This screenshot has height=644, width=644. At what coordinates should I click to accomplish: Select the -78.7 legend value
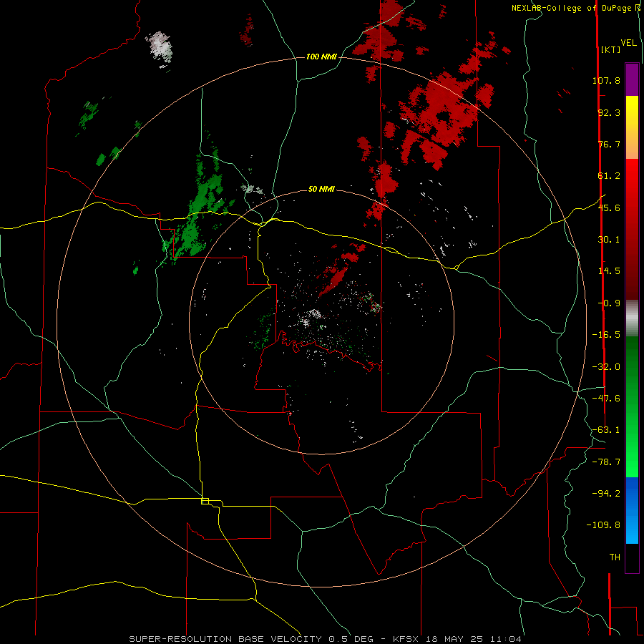606,462
